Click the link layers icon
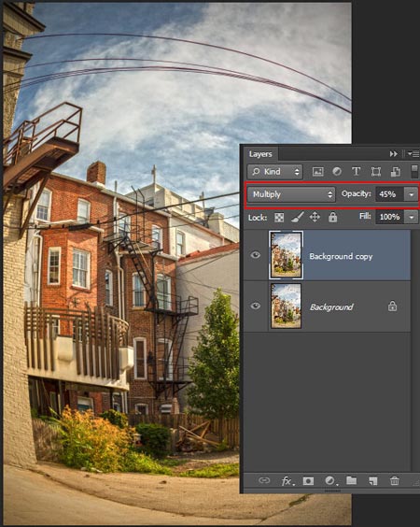The width and height of the screenshot is (420, 527). click(x=264, y=480)
